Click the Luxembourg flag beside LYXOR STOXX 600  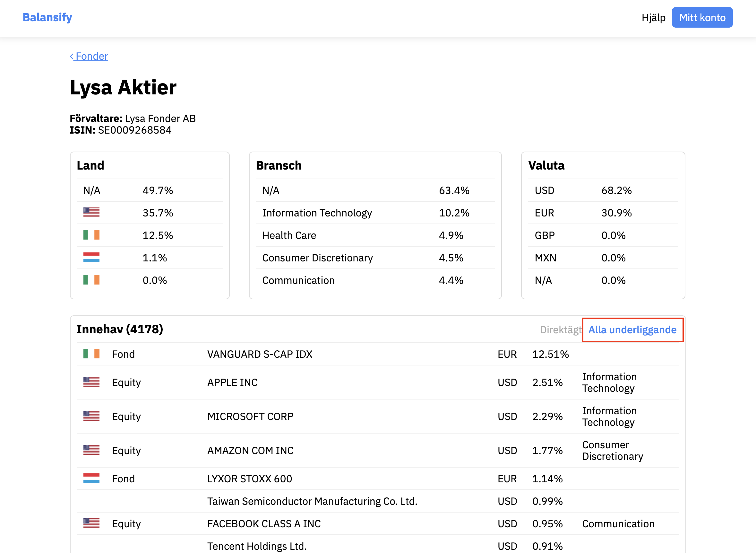point(91,478)
